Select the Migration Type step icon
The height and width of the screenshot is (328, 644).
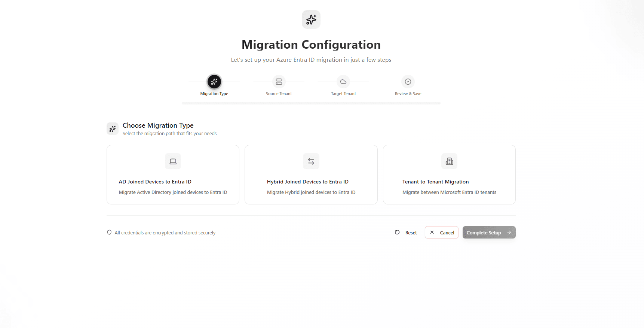coord(214,82)
